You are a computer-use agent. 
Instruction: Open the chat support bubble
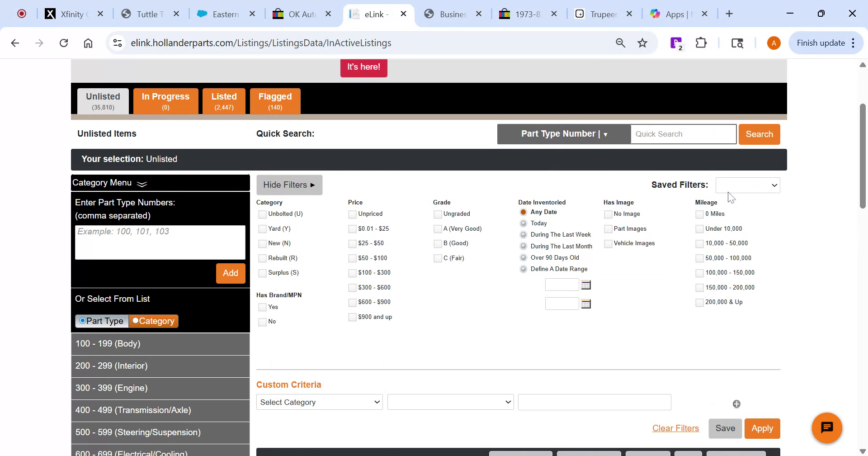point(827,427)
